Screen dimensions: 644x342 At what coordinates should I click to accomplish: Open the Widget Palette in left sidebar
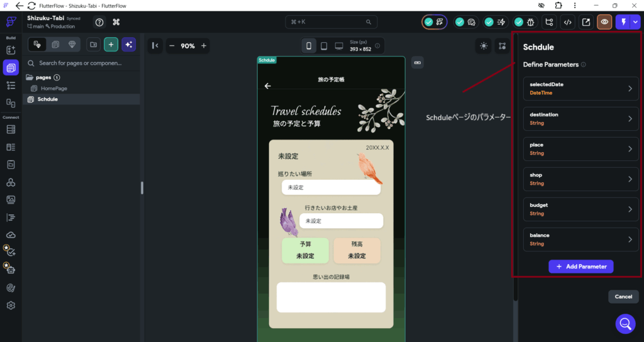coord(11,49)
